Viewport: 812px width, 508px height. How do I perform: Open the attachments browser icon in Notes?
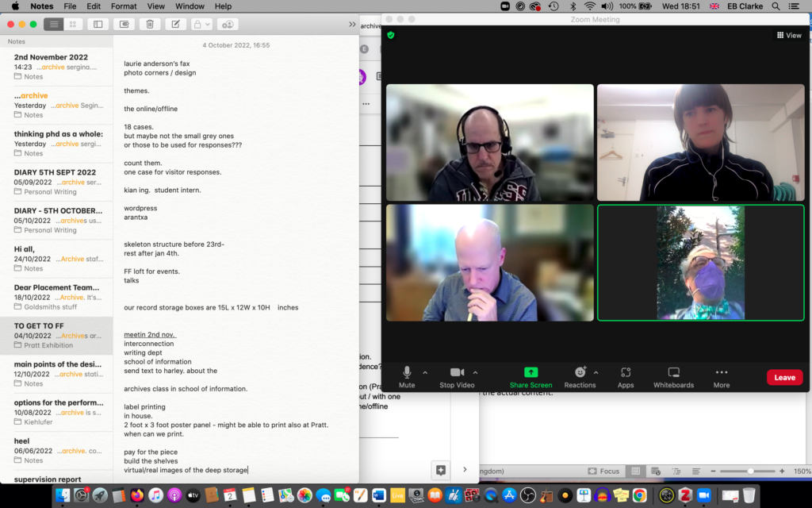[x=122, y=25]
